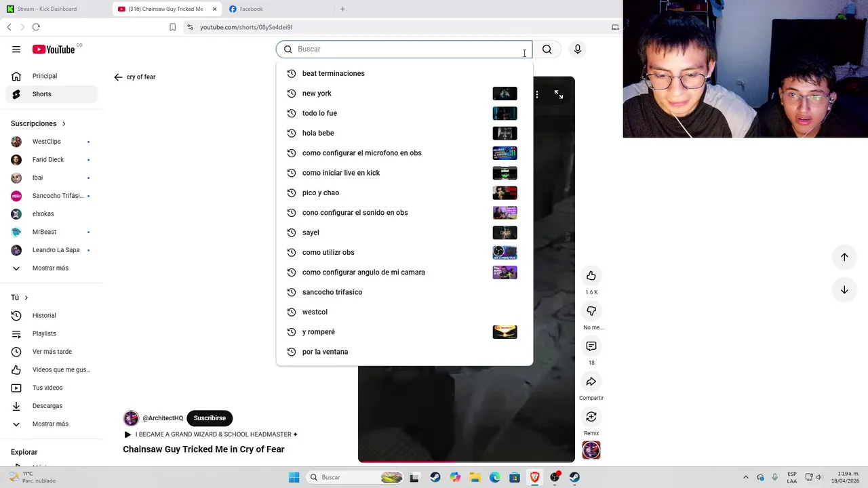Select suggestion como configurar angulo de mi camara
868x488 pixels.
404,272
